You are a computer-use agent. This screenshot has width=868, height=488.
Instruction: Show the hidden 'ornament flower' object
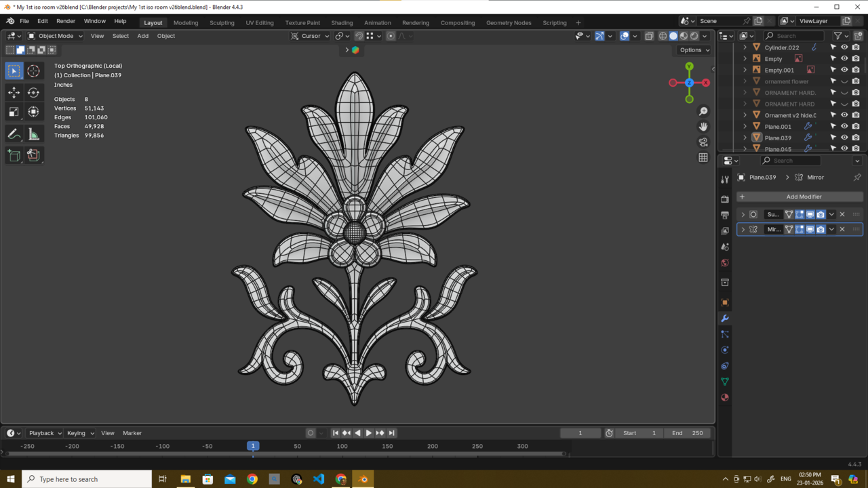click(844, 81)
